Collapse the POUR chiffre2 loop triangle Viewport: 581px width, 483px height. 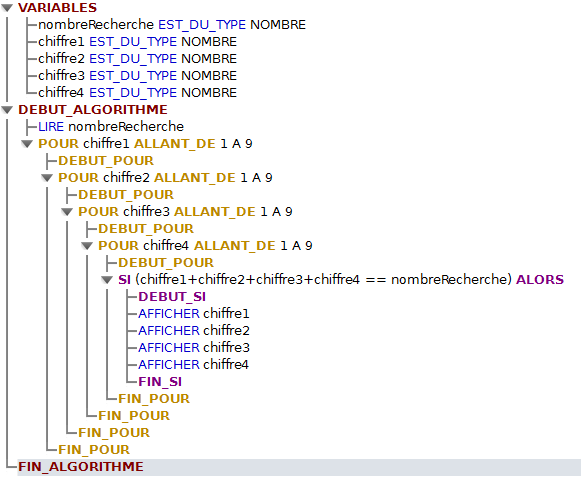coord(47,178)
